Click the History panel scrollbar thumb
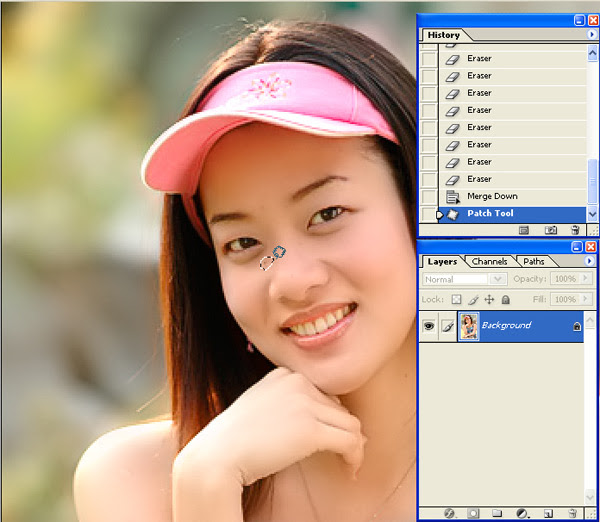Image resolution: width=600 pixels, height=522 pixels. pos(592,182)
